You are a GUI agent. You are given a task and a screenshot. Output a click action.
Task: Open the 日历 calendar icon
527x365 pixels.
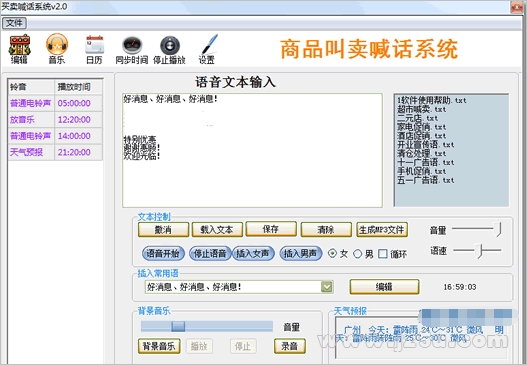click(94, 49)
